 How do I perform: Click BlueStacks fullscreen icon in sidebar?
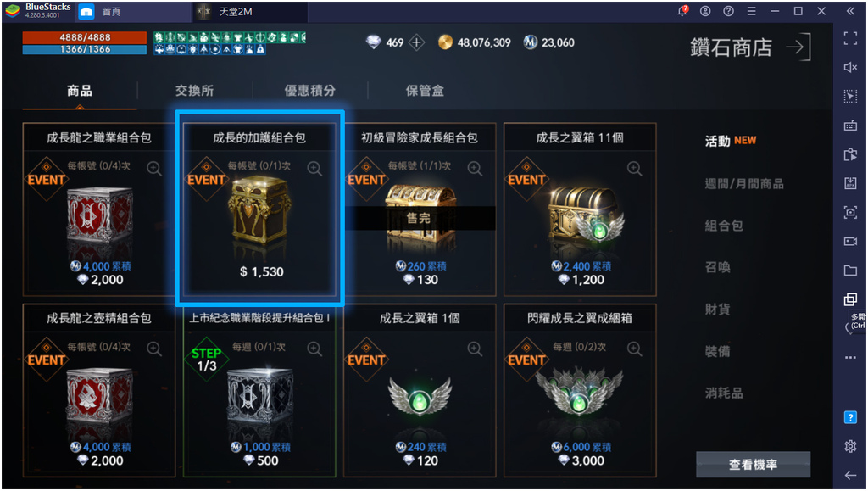pyautogui.click(x=850, y=38)
